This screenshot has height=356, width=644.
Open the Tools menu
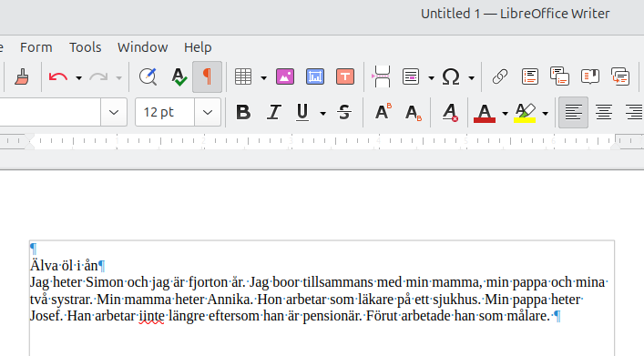pos(85,47)
